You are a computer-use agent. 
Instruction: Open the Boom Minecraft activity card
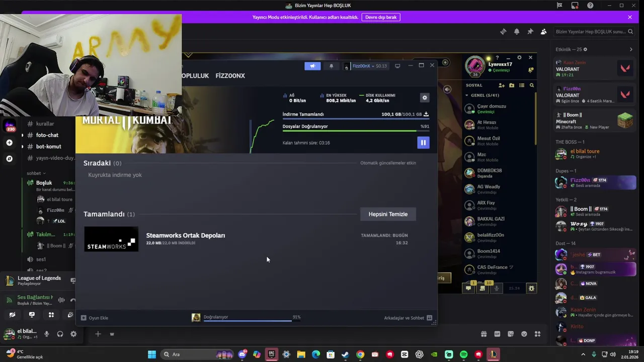(x=595, y=121)
